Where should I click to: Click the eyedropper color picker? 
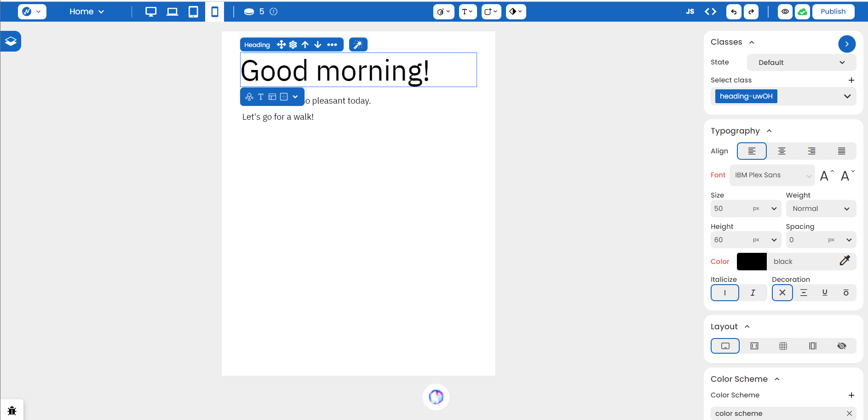point(845,261)
